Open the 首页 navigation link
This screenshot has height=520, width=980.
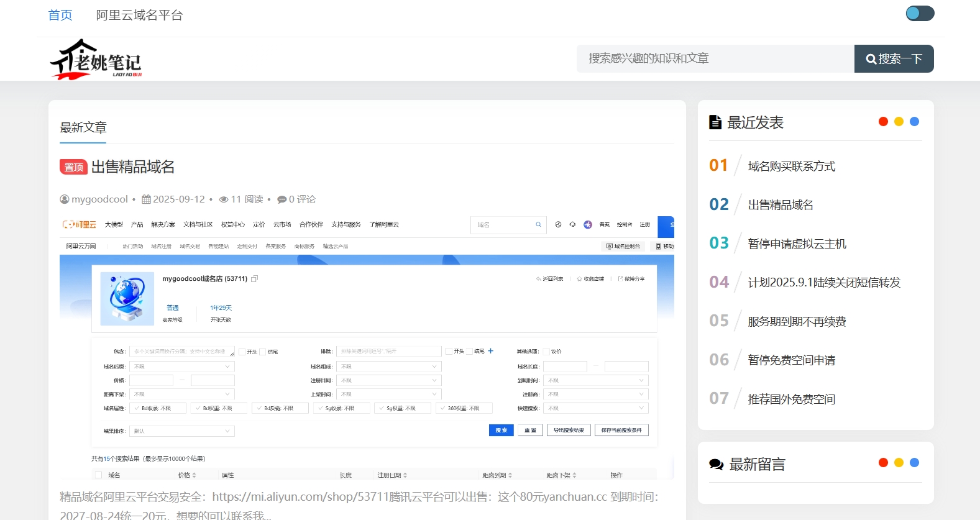[60, 15]
